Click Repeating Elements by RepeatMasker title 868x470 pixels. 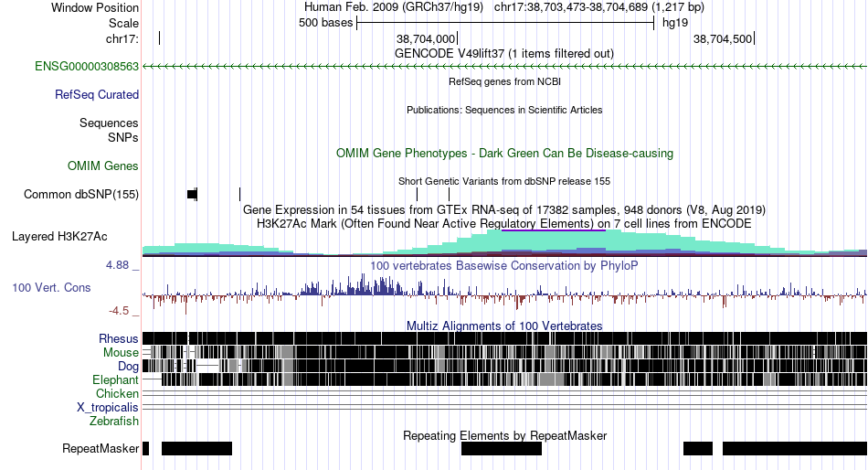[x=504, y=435]
